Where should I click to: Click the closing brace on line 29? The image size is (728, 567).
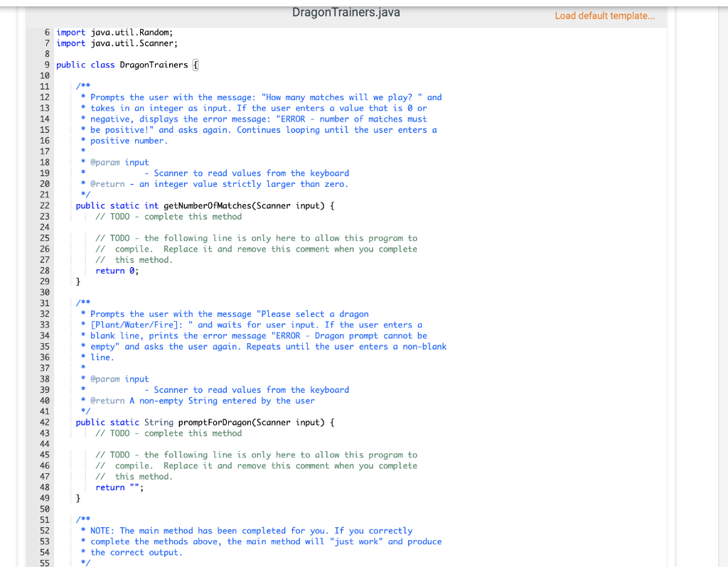tap(78, 281)
